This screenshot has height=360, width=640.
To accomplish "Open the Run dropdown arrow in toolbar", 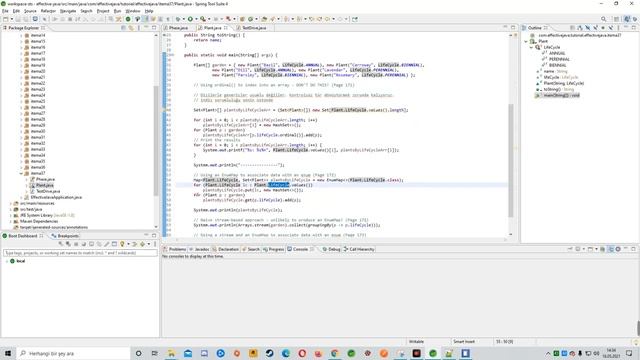I will click(195, 19).
